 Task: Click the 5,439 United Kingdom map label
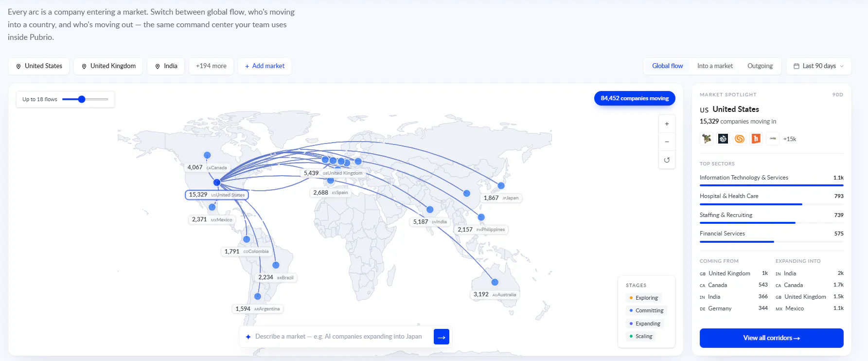(x=333, y=173)
